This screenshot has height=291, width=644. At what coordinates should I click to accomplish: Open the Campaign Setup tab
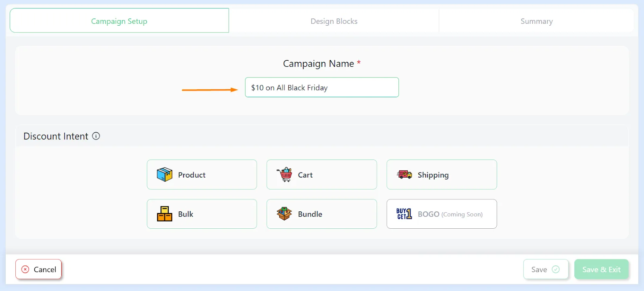point(119,20)
